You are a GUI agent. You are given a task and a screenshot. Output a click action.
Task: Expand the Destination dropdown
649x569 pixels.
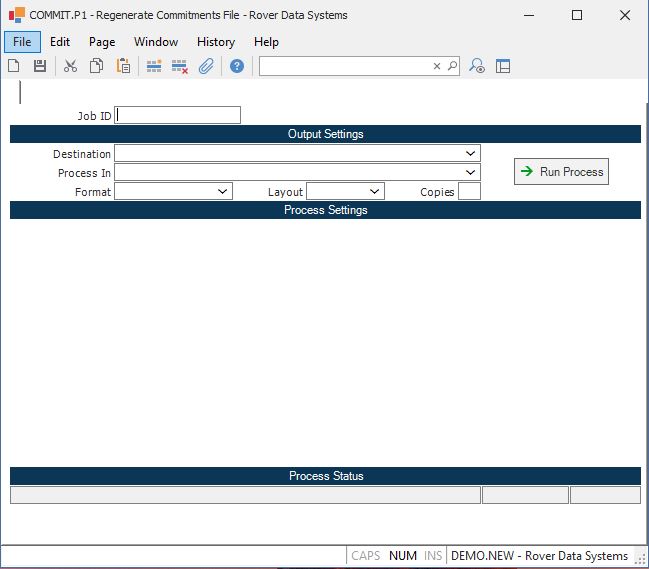tap(470, 154)
